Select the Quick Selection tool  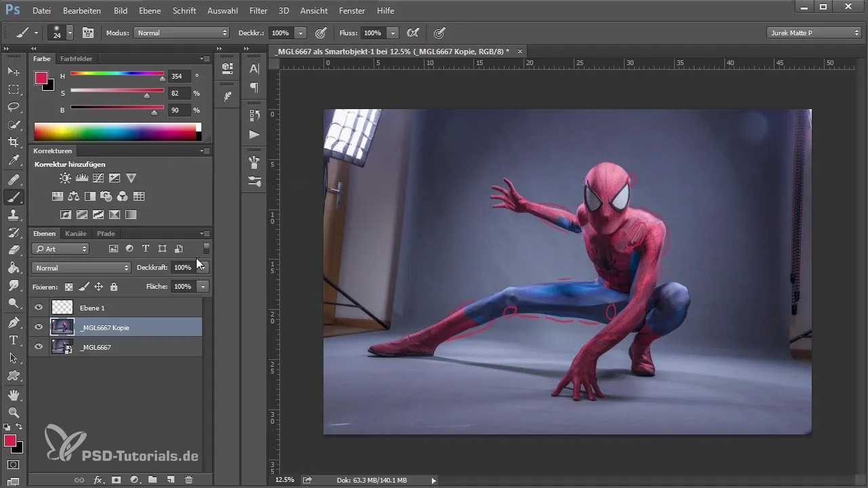14,125
